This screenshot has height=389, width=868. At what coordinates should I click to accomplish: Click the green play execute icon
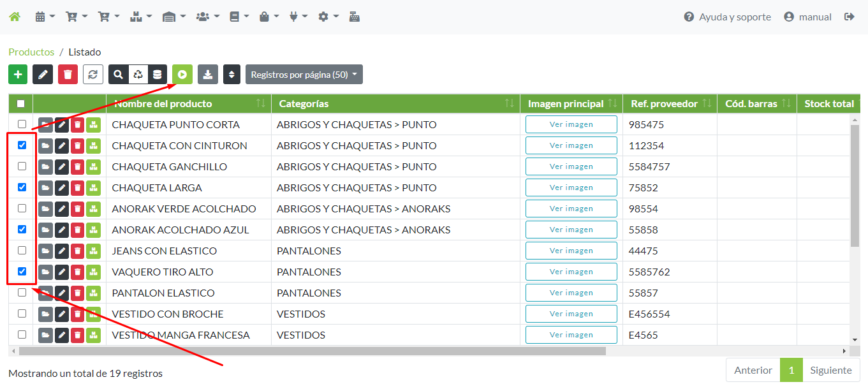pyautogui.click(x=182, y=75)
